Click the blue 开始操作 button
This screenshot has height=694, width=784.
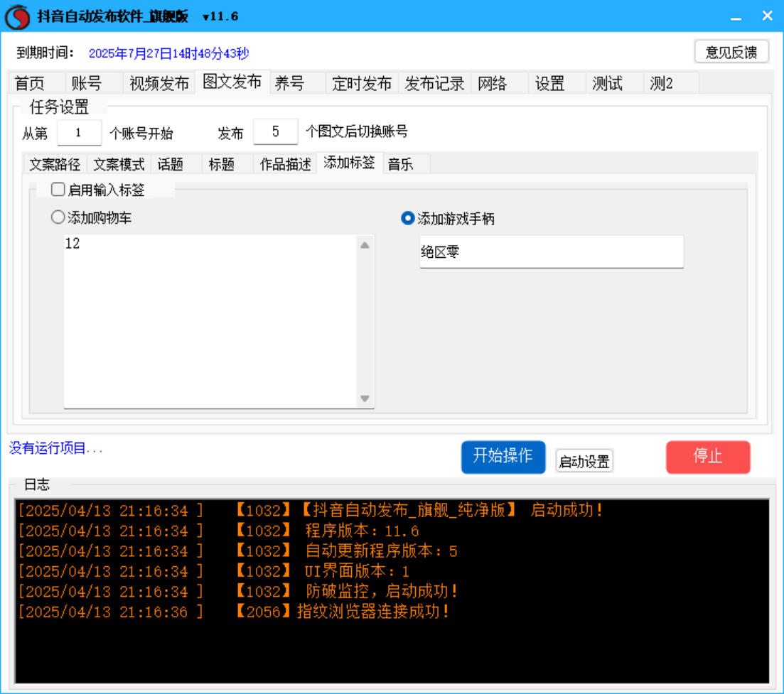pyautogui.click(x=503, y=457)
